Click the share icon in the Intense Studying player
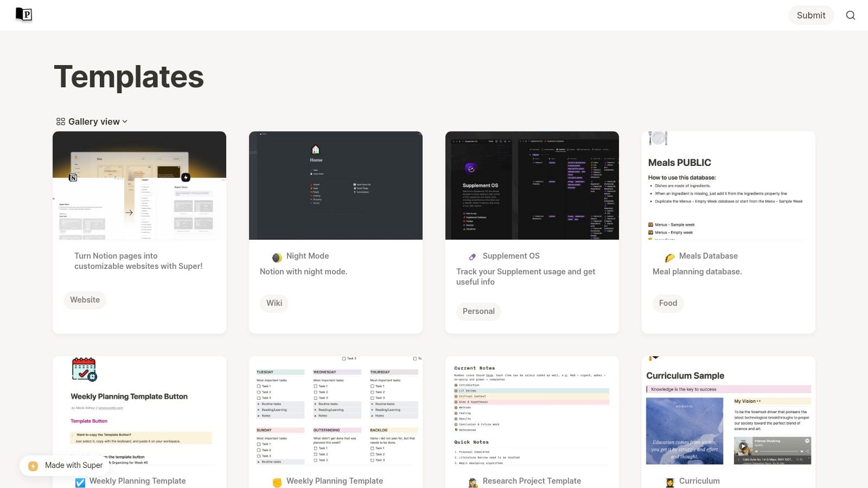 coord(808,451)
